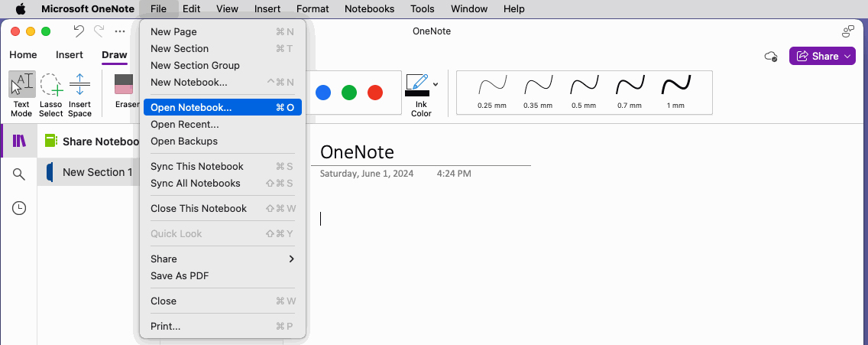Open the Notebooks menu in menu bar
868x345 pixels.
369,9
